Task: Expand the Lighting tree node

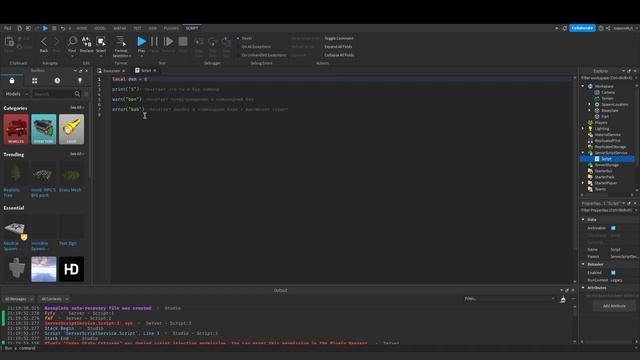Action: point(583,129)
